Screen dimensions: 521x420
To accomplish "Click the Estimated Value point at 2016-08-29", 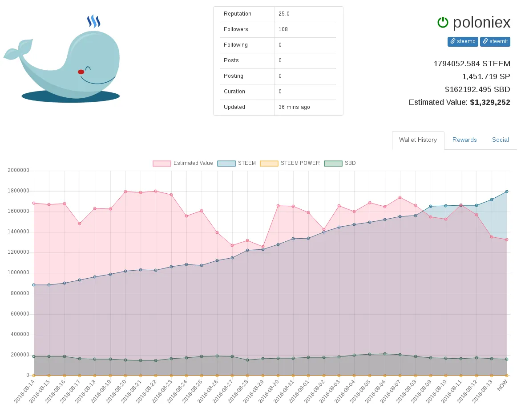I will click(x=263, y=247).
